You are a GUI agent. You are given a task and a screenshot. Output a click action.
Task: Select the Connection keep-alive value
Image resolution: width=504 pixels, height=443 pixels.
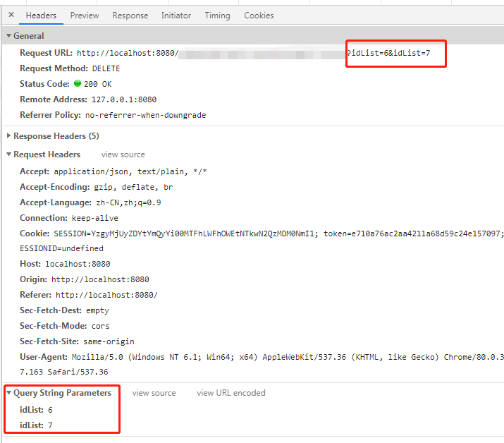click(x=95, y=218)
